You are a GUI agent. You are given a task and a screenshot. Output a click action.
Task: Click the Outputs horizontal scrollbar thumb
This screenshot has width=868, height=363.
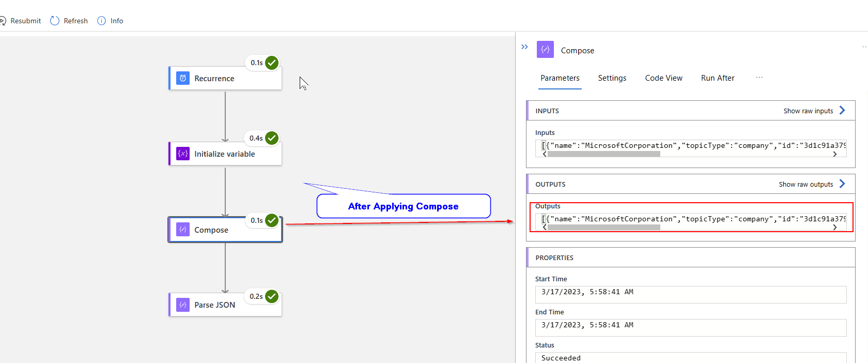tap(603, 228)
